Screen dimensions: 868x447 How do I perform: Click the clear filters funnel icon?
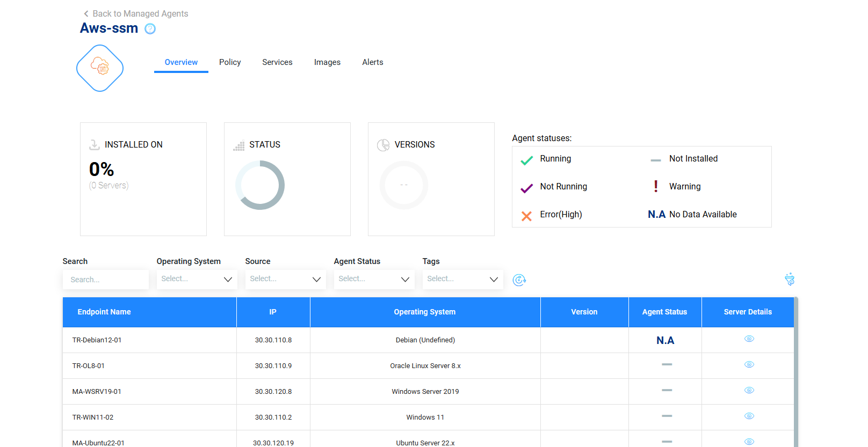(790, 280)
